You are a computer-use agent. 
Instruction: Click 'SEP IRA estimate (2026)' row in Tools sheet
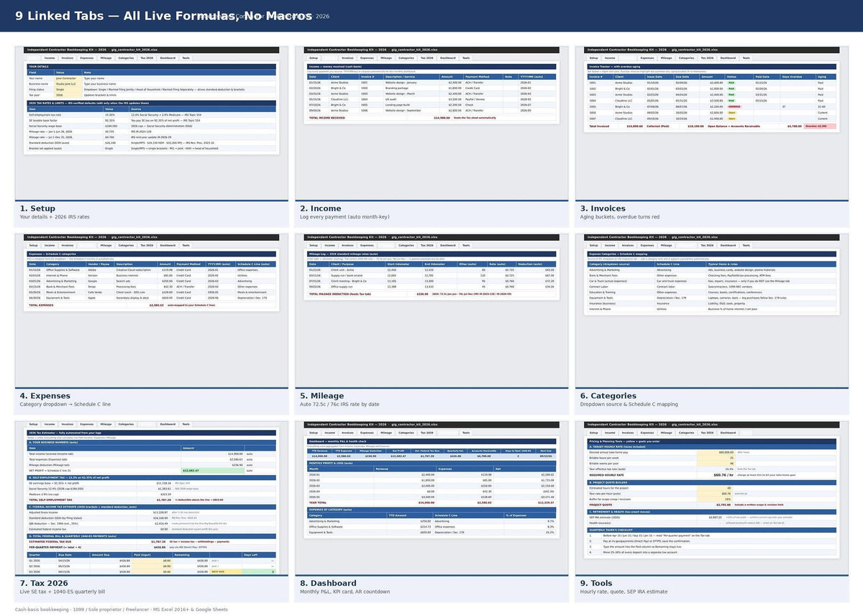712,518
